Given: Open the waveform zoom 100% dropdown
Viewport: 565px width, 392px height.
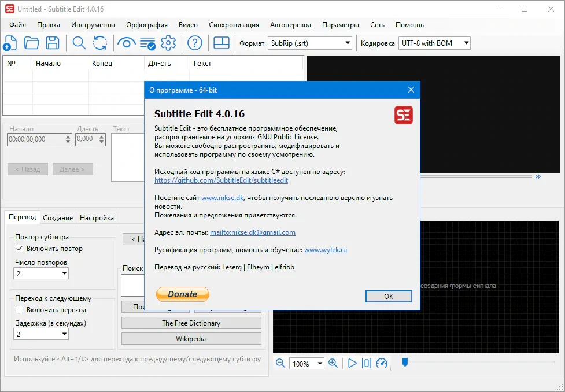Looking at the screenshot, I should pos(306,364).
